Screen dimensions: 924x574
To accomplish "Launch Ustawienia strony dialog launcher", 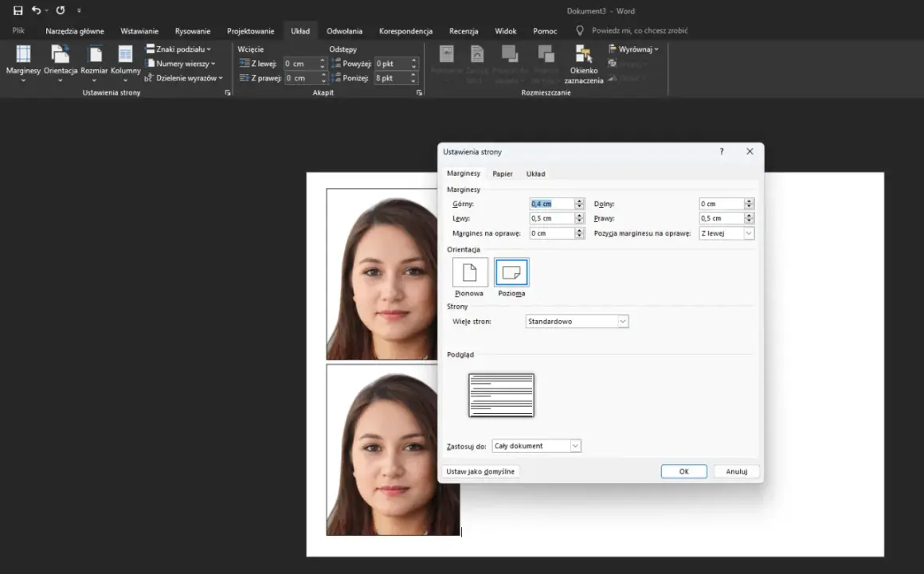I will (x=228, y=93).
